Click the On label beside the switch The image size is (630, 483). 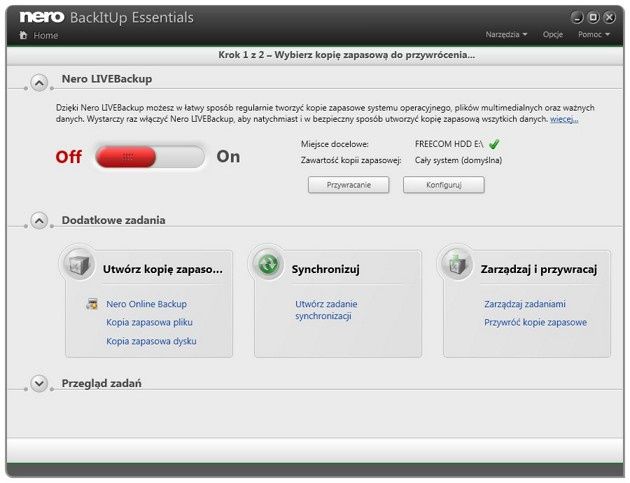228,157
